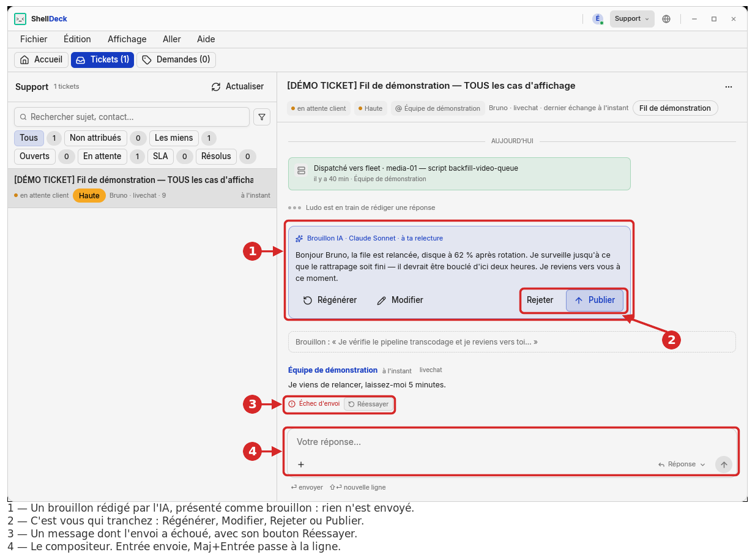Publish the AI draft with Publier
755x560 pixels.
tap(595, 301)
